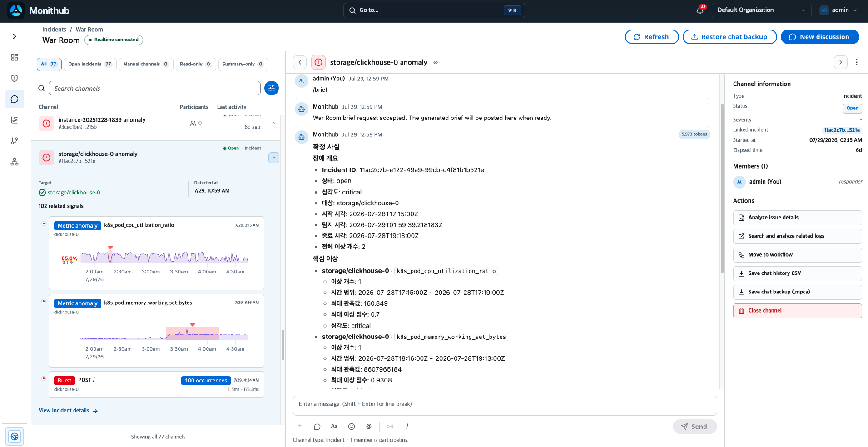The height and width of the screenshot is (447, 868).
Task: Click the Realtime connected status badge
Action: point(114,40)
